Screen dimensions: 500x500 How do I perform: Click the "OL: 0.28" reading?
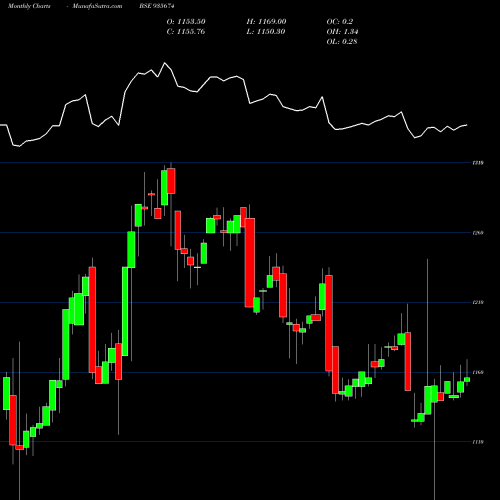click(342, 42)
